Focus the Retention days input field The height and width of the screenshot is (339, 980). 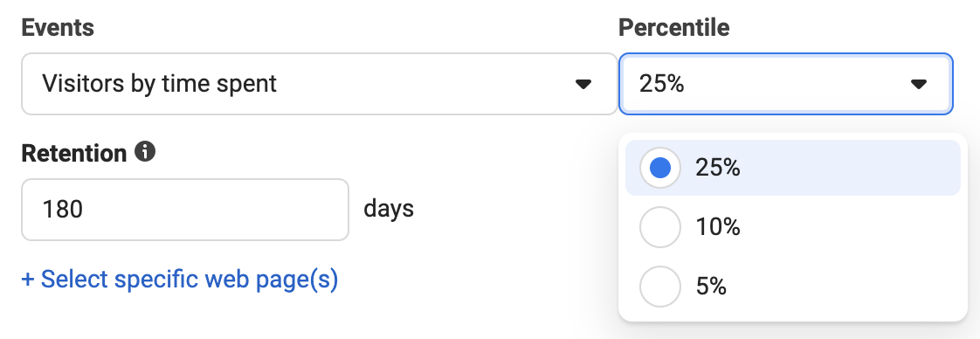[x=185, y=210]
